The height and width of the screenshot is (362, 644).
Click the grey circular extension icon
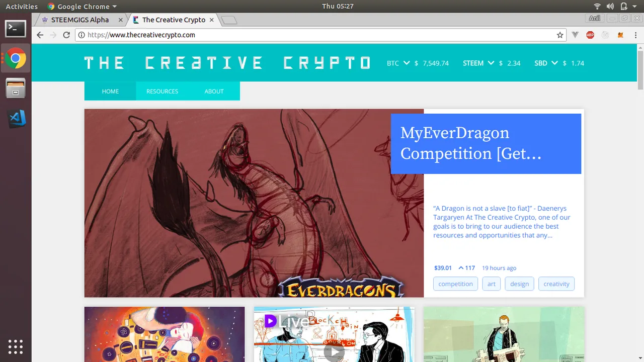[605, 35]
